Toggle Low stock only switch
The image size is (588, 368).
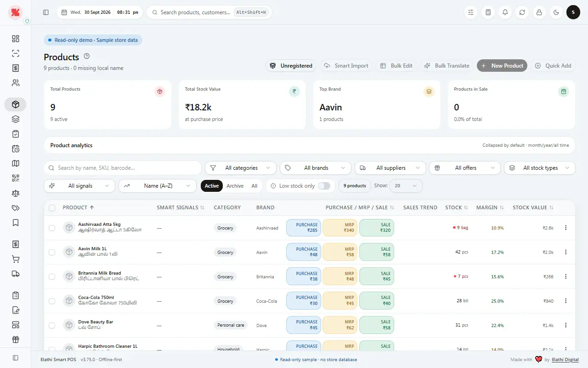(x=324, y=186)
